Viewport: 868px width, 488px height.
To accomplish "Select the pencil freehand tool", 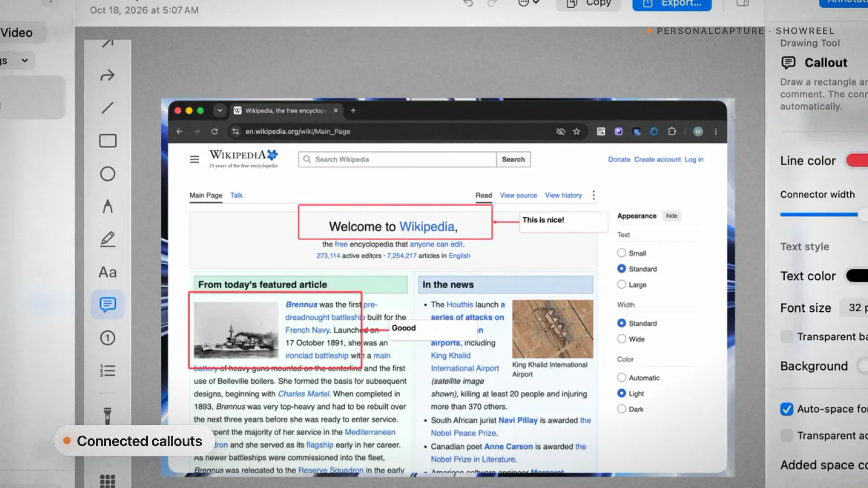I will (108, 239).
